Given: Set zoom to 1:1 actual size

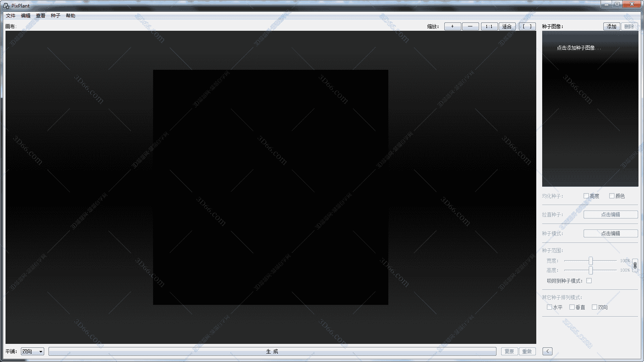Looking at the screenshot, I should [489, 26].
